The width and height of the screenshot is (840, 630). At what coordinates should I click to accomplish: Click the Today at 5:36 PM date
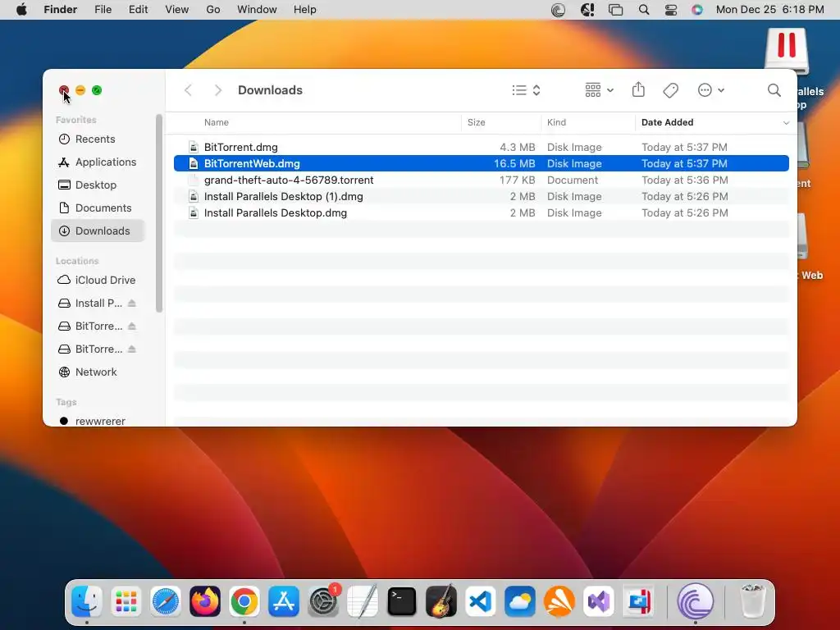pos(685,180)
